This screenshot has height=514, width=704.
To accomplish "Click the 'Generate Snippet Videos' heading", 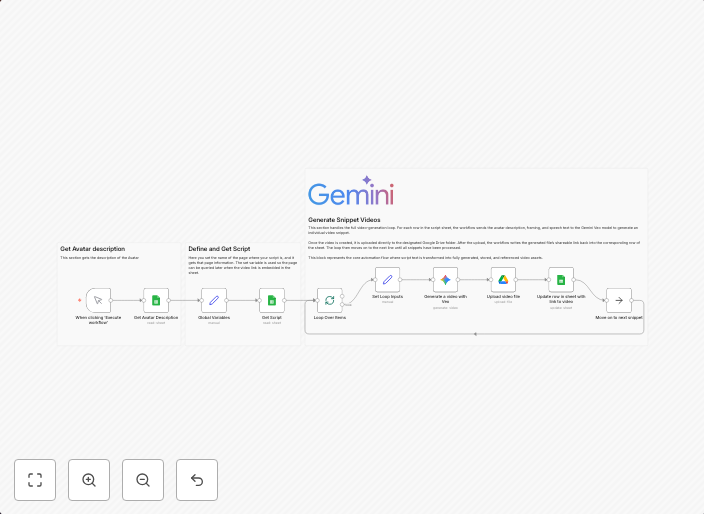I will [344, 220].
